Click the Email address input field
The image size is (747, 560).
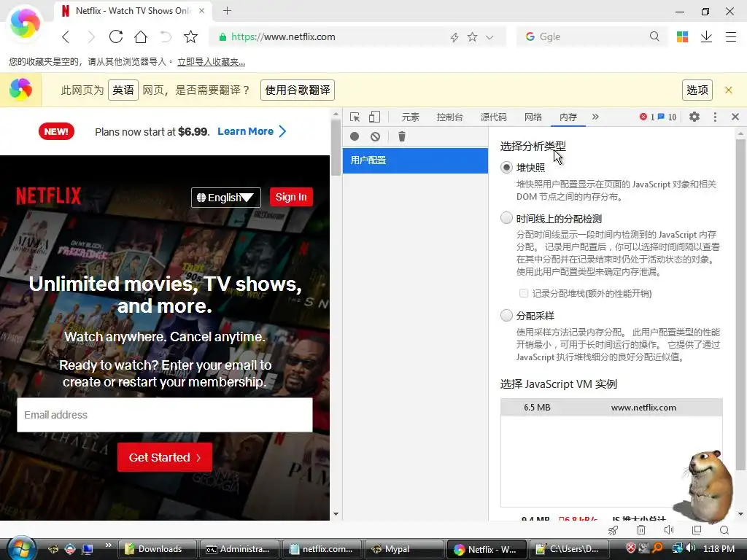coord(165,415)
